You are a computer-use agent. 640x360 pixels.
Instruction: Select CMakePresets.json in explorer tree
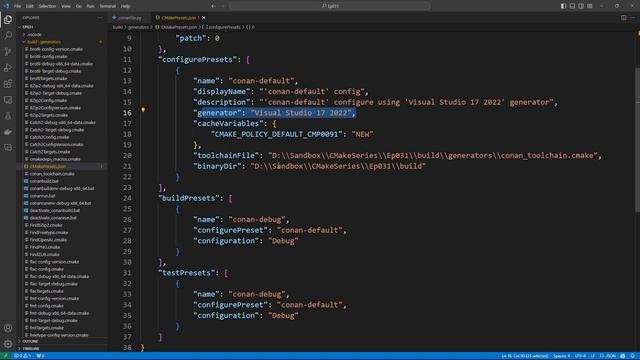tap(61, 167)
